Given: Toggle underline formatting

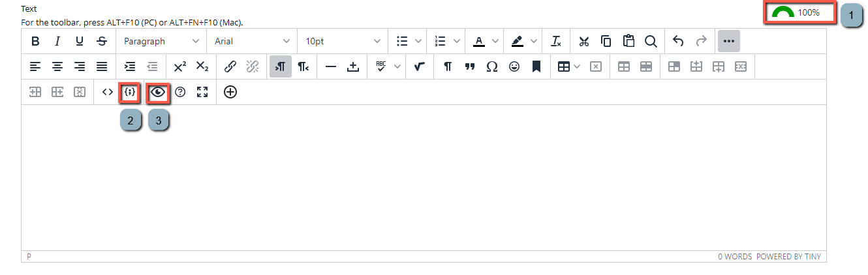Looking at the screenshot, I should pos(80,41).
